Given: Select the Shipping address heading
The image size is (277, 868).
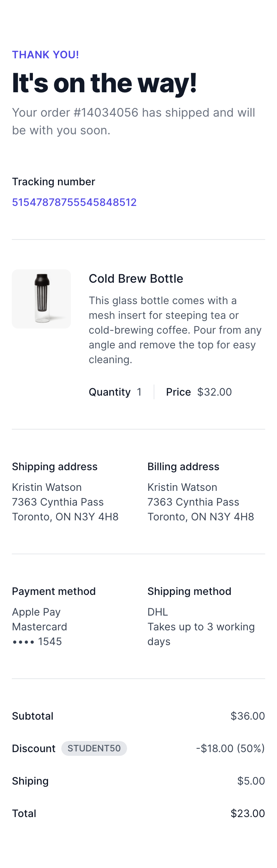Looking at the screenshot, I should click(x=55, y=466).
